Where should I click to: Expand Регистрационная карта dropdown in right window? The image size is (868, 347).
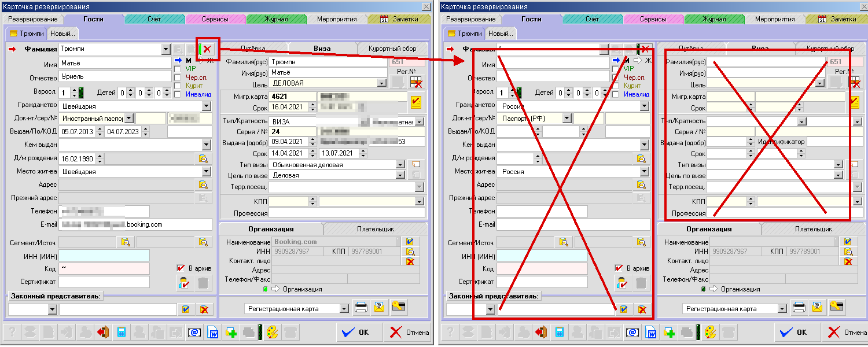point(782,309)
